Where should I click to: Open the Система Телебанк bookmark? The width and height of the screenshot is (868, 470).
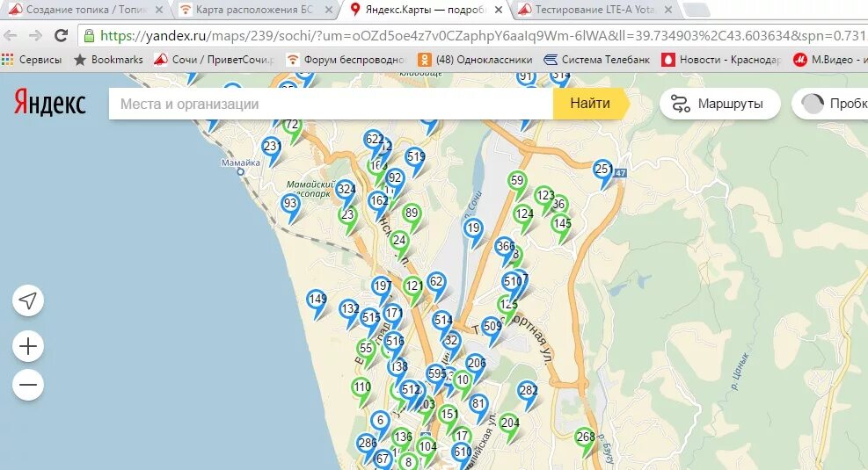tap(597, 59)
